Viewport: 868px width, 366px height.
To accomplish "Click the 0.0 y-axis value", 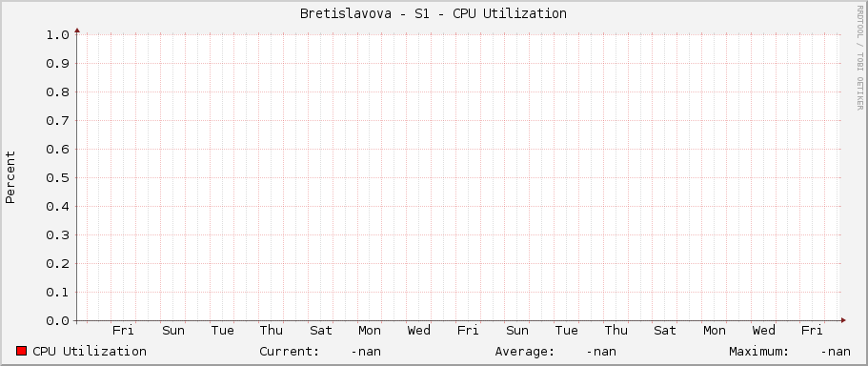I will coord(57,321).
